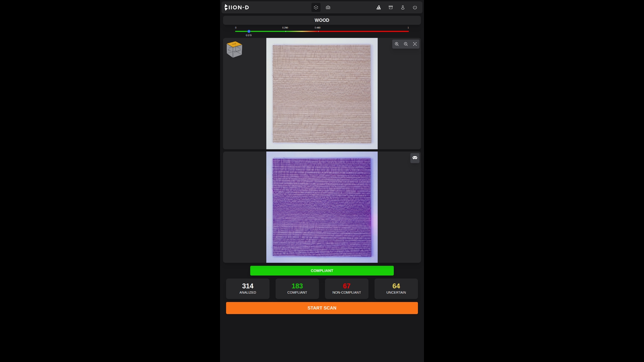Click the 3D orientation cube

[x=234, y=49]
